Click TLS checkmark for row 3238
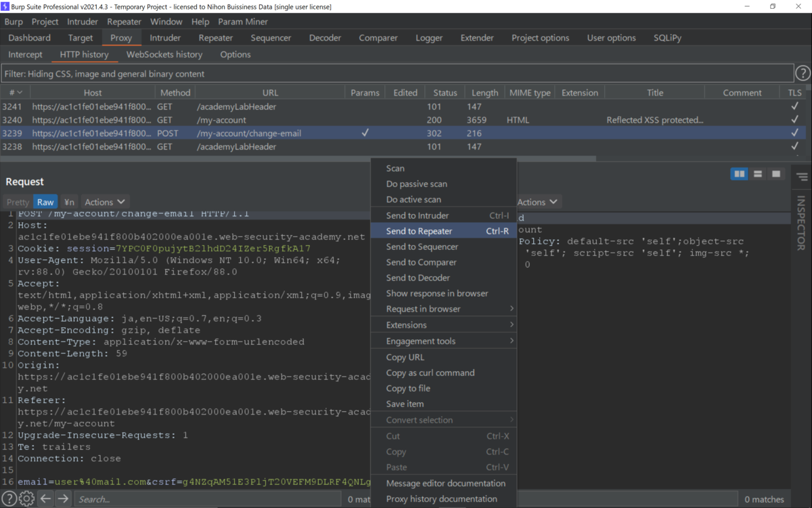Screen dimensions: 812x508 pyautogui.click(x=795, y=147)
